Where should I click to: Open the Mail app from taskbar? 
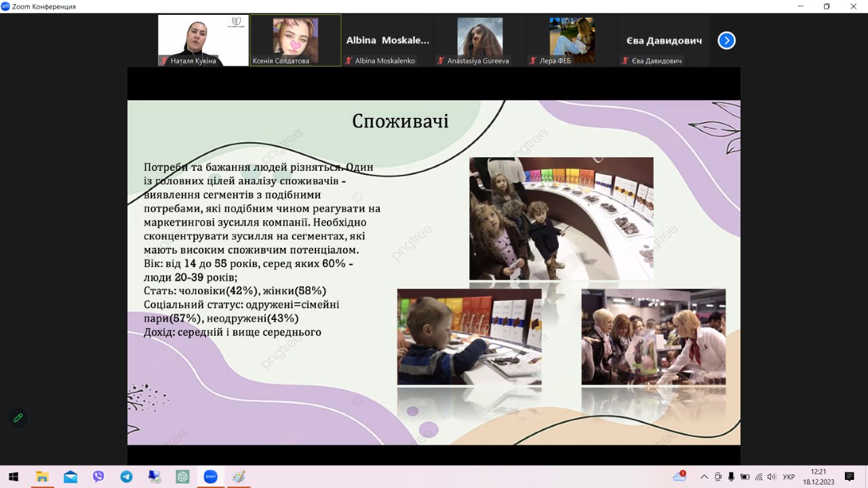click(x=71, y=476)
